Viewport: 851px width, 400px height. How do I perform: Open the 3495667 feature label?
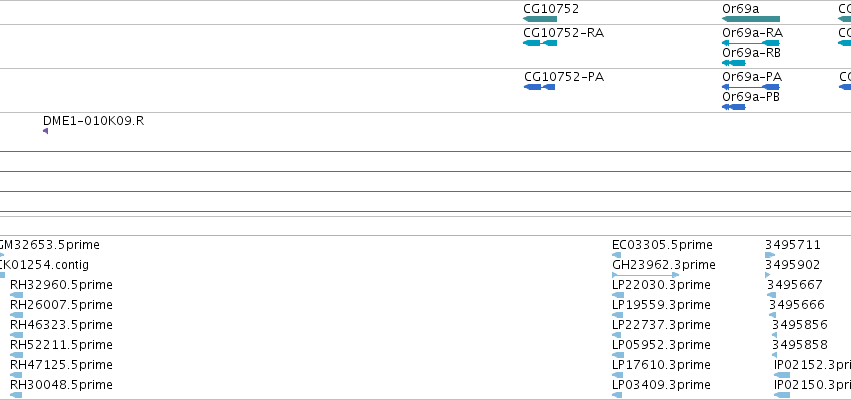(795, 285)
